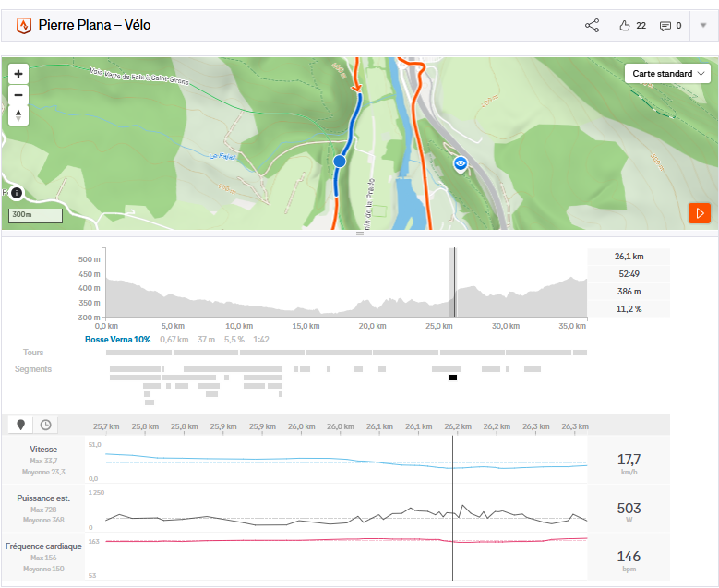The width and height of the screenshot is (719, 588).
Task: Click the Segments row label
Action: (x=33, y=368)
